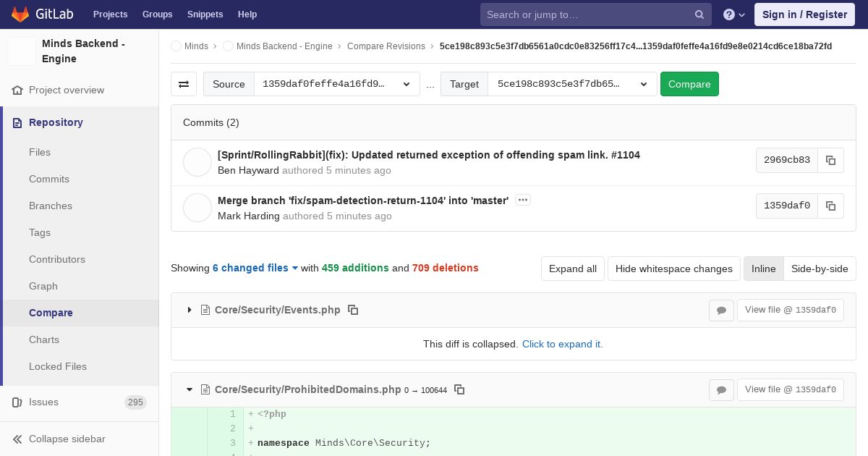Open Contributors in repository sidebar
The width and height of the screenshot is (868, 456).
(x=57, y=259)
